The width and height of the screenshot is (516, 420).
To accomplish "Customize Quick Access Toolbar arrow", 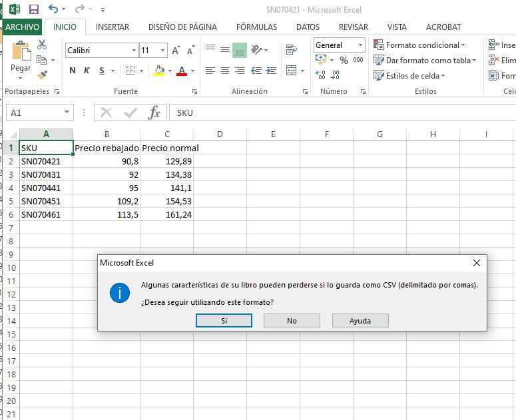I will pos(103,10).
